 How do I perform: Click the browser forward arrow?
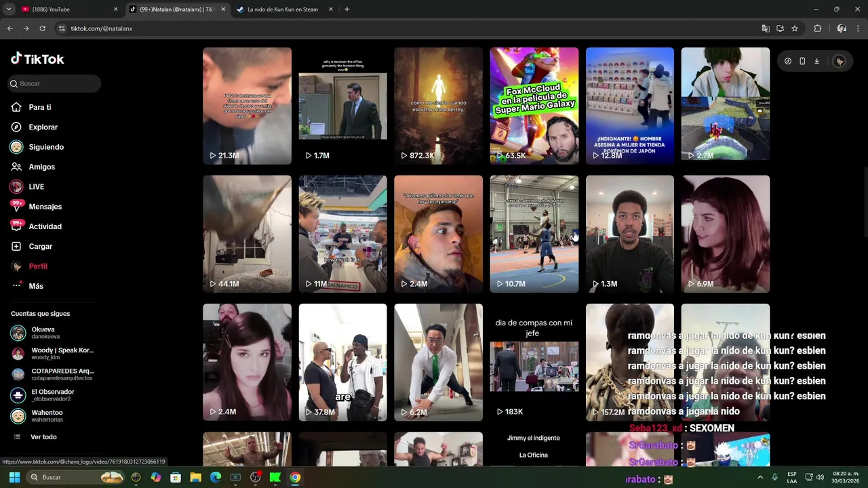click(x=26, y=28)
